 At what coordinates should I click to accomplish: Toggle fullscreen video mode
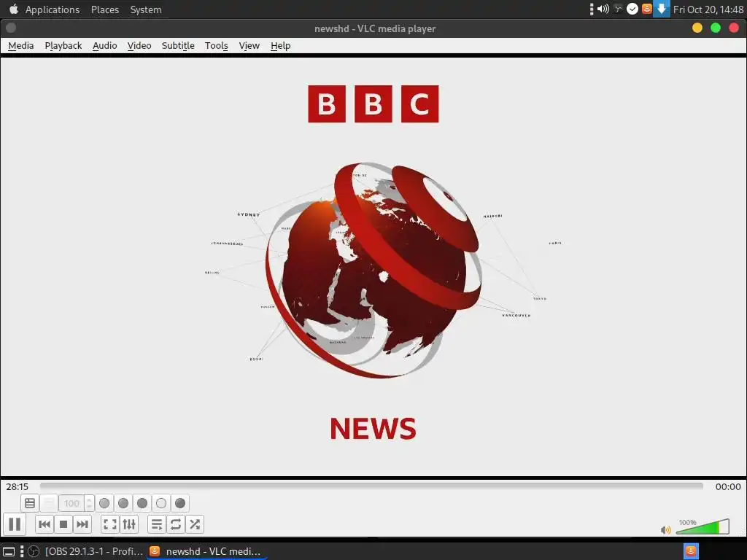110,524
